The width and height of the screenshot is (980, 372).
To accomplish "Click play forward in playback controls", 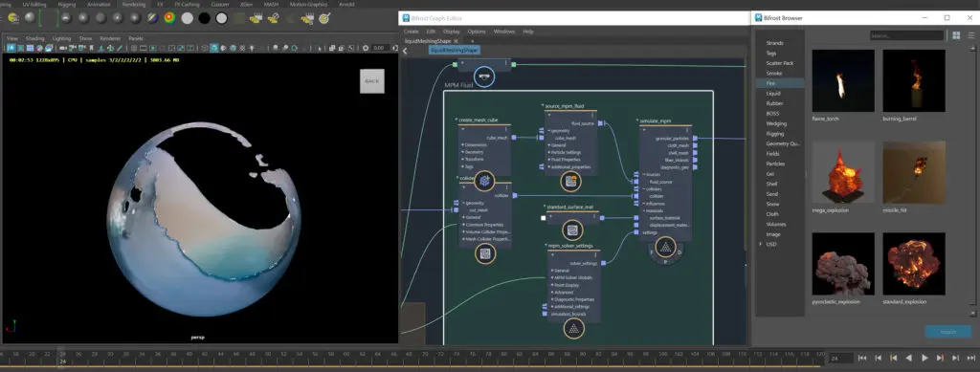I will pos(925,359).
